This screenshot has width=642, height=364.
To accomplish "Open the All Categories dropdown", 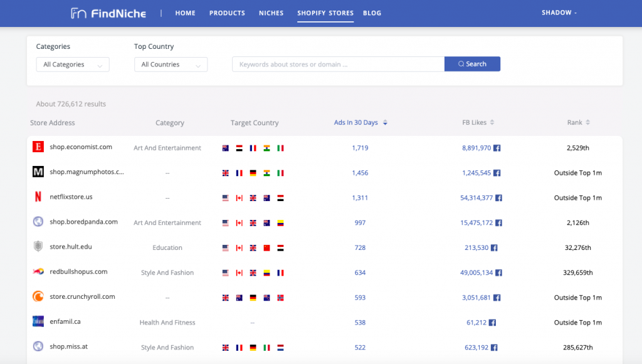I will (73, 65).
